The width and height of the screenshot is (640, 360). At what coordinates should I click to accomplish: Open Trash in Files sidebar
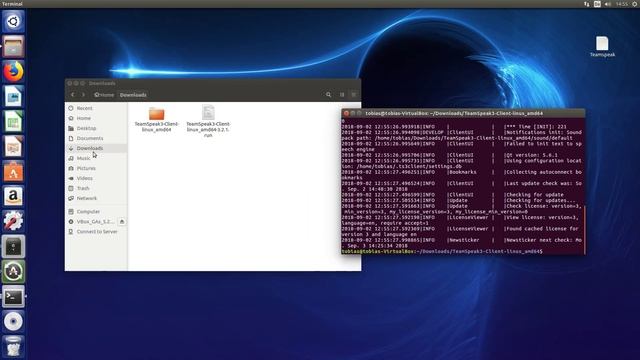coord(96,188)
